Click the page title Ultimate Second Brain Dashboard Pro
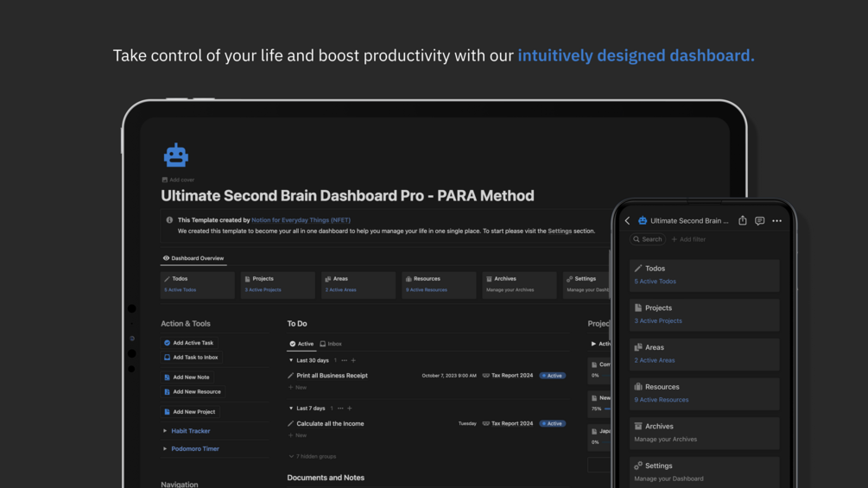This screenshot has height=488, width=868. [x=347, y=196]
